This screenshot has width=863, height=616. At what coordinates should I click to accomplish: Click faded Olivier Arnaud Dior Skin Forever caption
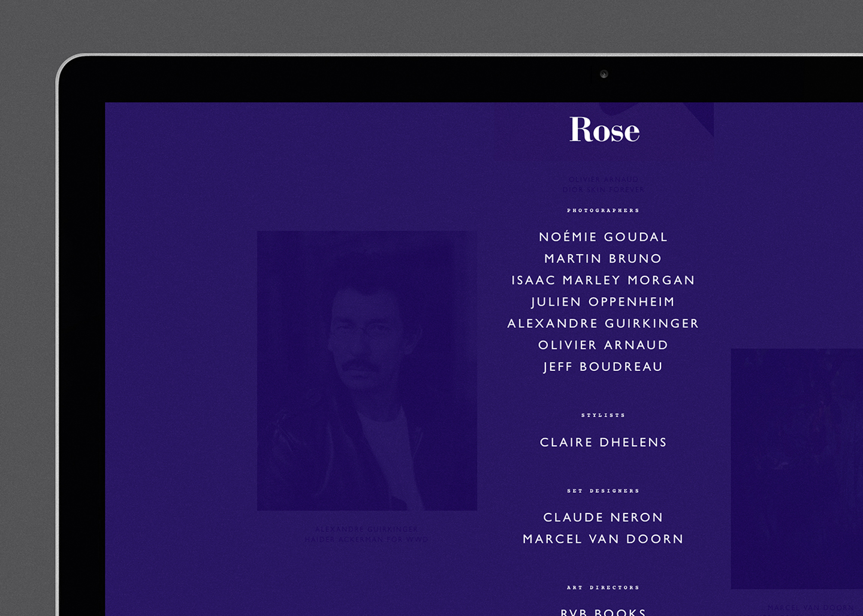pyautogui.click(x=603, y=185)
